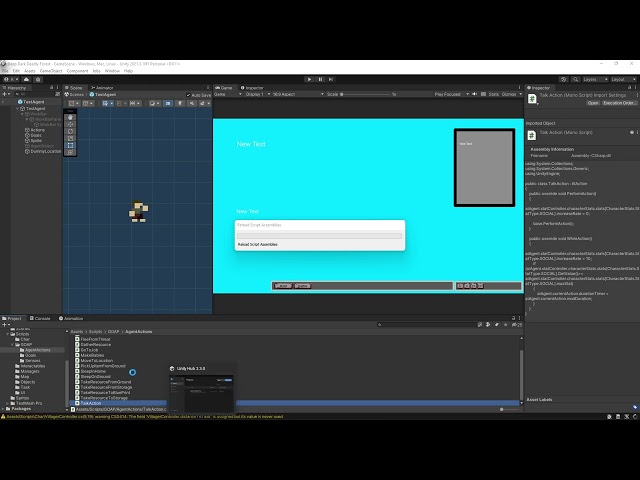Open the Display 1 dropdown
Screen dimensions: 640x480
pyautogui.click(x=258, y=94)
